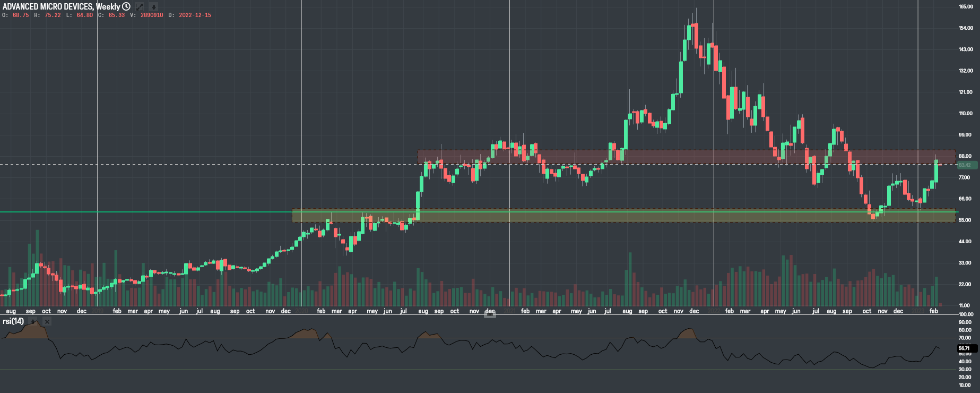Open the timeframe clock icon beside Weekly
This screenshot has width=980, height=393.
click(126, 6)
